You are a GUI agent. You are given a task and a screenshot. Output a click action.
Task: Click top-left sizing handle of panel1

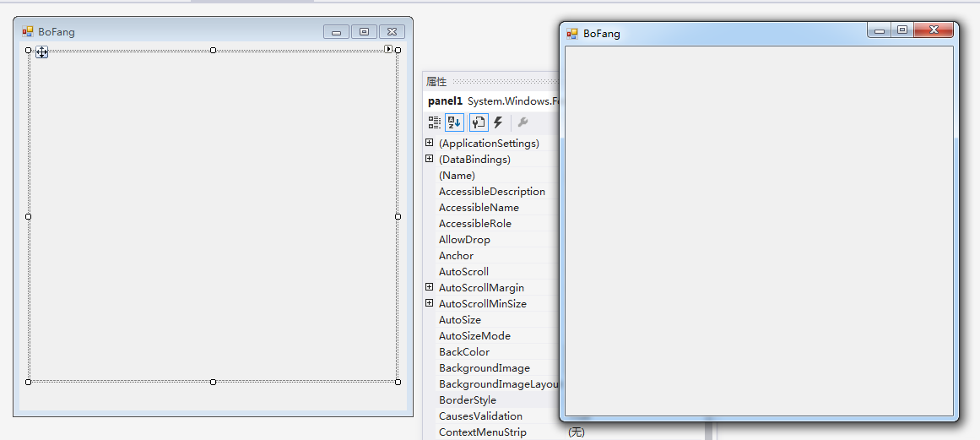(28, 50)
